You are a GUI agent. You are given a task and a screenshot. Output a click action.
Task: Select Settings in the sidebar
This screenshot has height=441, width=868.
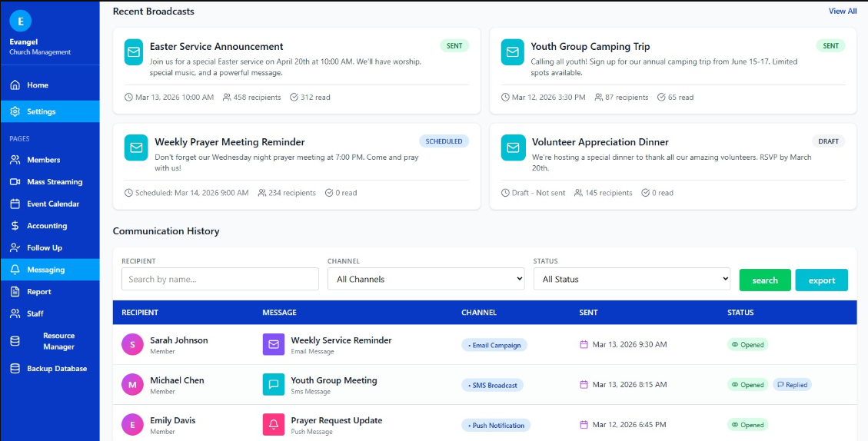pyautogui.click(x=41, y=111)
